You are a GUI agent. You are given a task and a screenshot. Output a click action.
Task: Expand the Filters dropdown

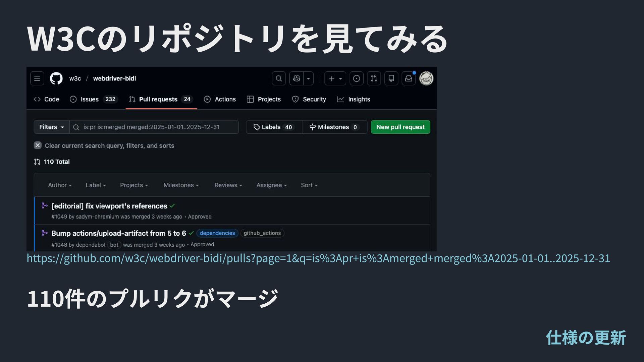pos(52,127)
